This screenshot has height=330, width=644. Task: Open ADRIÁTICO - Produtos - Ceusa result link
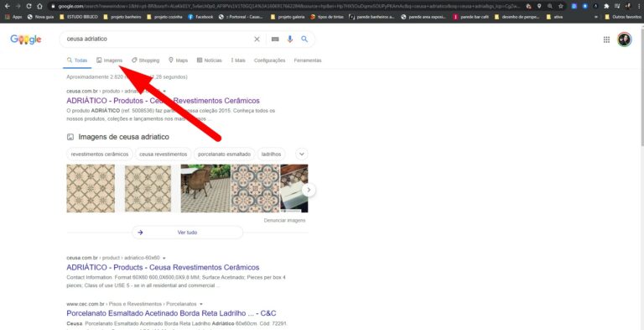[163, 101]
